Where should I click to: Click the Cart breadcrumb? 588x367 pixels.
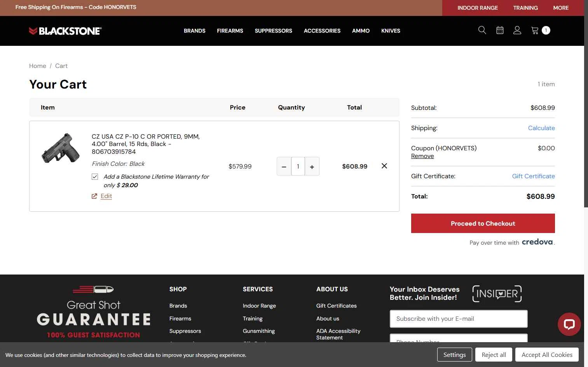pos(61,66)
